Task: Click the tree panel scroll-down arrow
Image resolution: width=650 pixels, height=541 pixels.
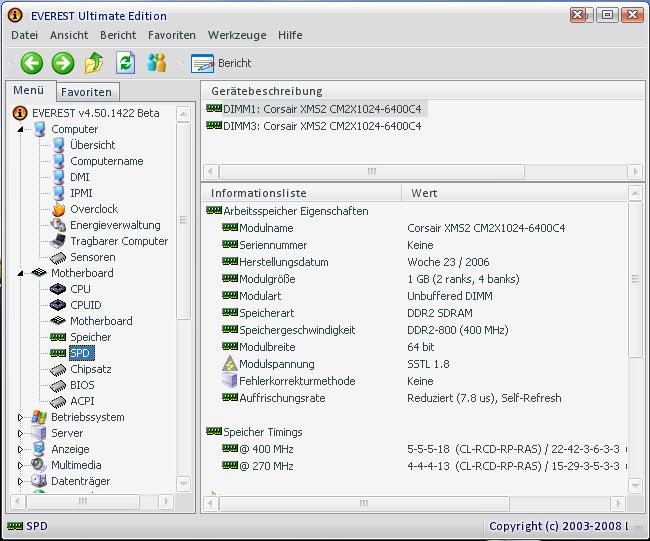Action: 183,484
